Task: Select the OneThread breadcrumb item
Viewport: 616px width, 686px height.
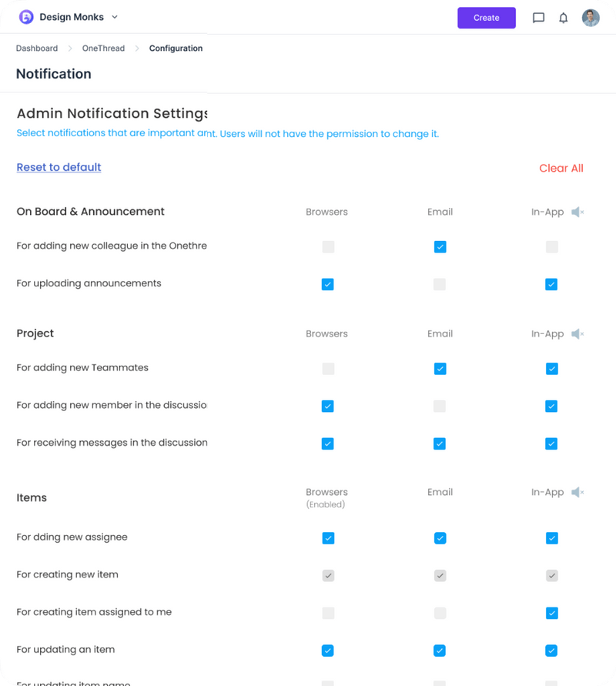Action: click(103, 48)
